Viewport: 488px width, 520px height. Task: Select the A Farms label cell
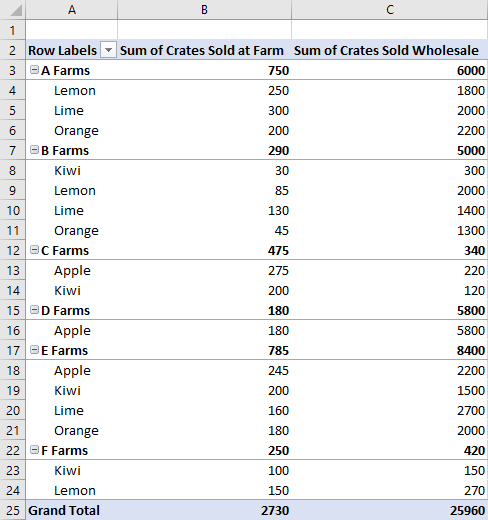72,70
